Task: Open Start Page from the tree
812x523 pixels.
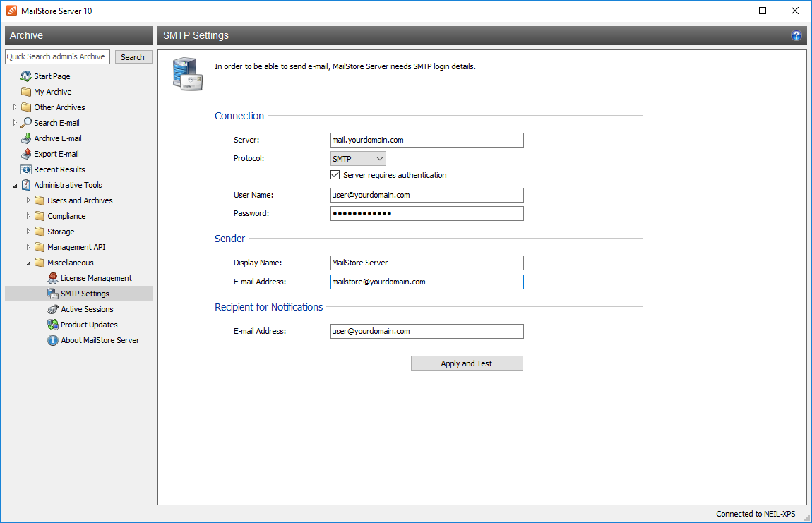Action: (52, 76)
